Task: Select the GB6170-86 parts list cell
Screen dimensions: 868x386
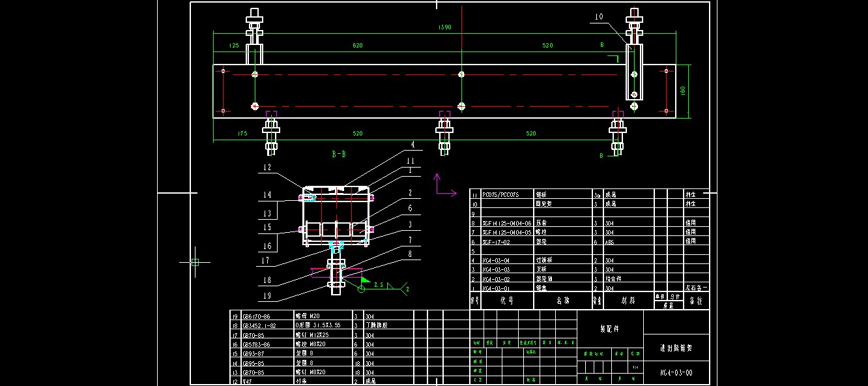Action: [x=255, y=315]
